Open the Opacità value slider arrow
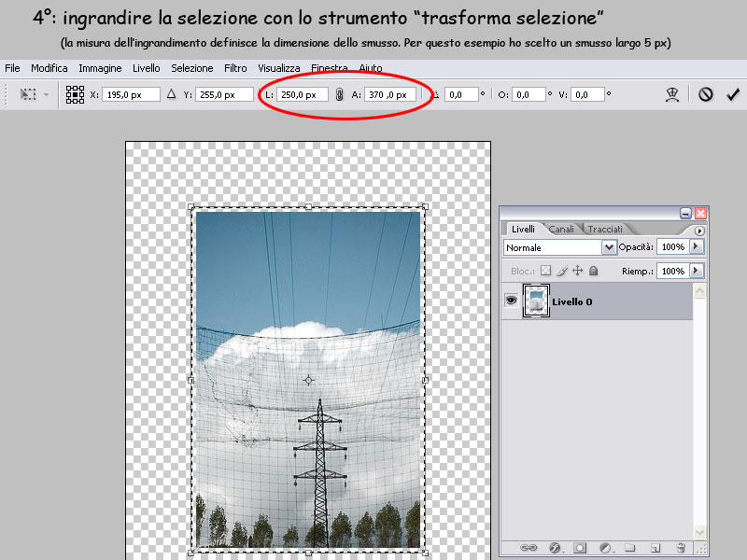The height and width of the screenshot is (560, 747). [696, 247]
